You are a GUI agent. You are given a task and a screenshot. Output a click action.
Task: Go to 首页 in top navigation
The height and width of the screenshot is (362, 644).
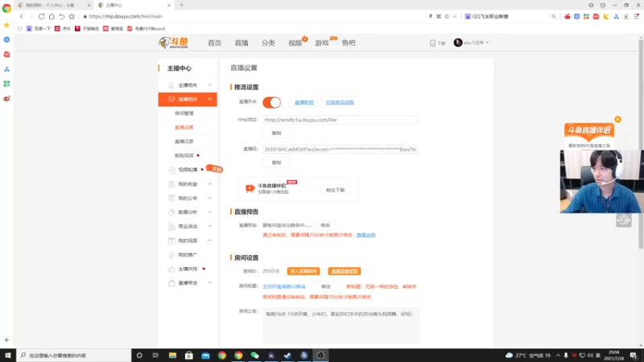[214, 43]
